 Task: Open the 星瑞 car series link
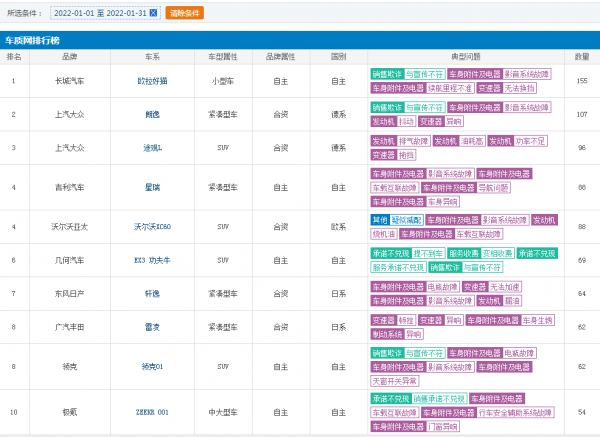[152, 188]
